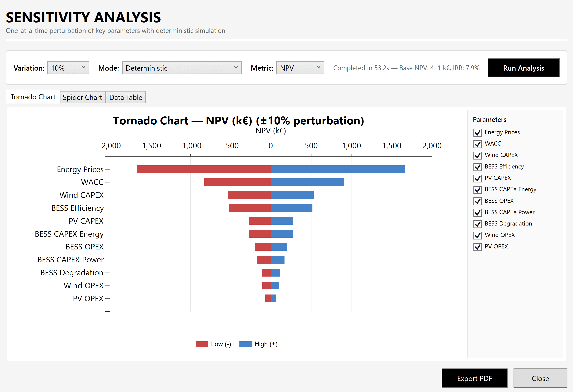Click the red Low legend swatch
The height and width of the screenshot is (392, 573).
(202, 344)
